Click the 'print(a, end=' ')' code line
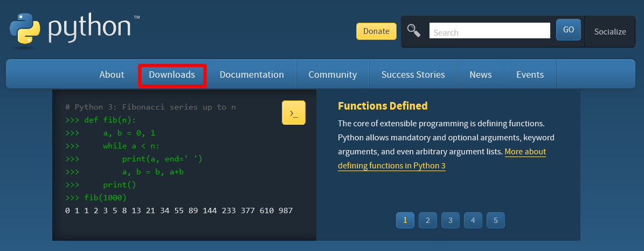The image size is (644, 251). coord(134,159)
